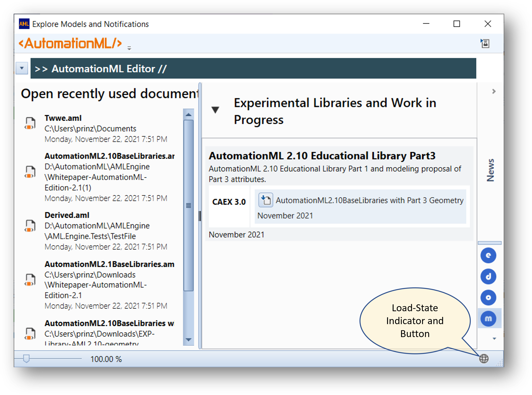Click the AutomationML Editor banner
This screenshot has width=532, height=395.
[x=253, y=68]
